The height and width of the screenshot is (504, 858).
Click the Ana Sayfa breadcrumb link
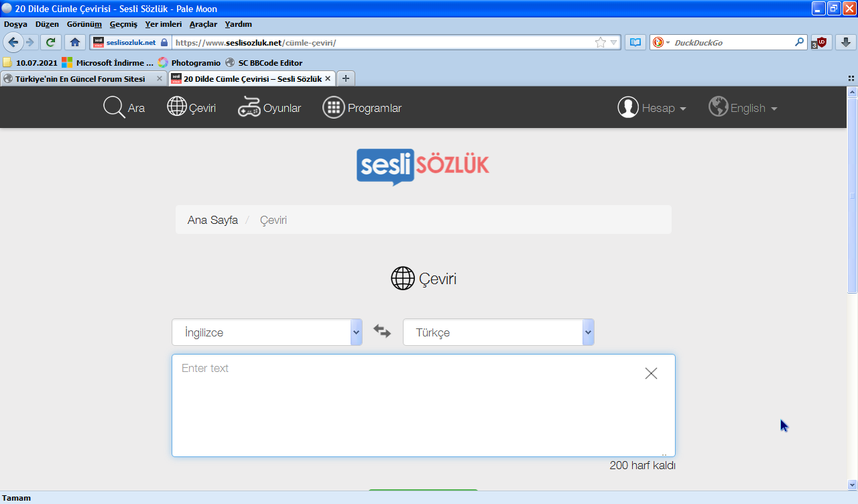click(212, 220)
